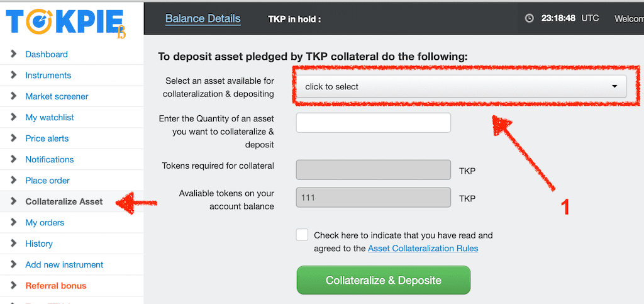This screenshot has height=304, width=644.
Task: Click the chevron icon beside Instruments
Action: pyautogui.click(x=14, y=75)
